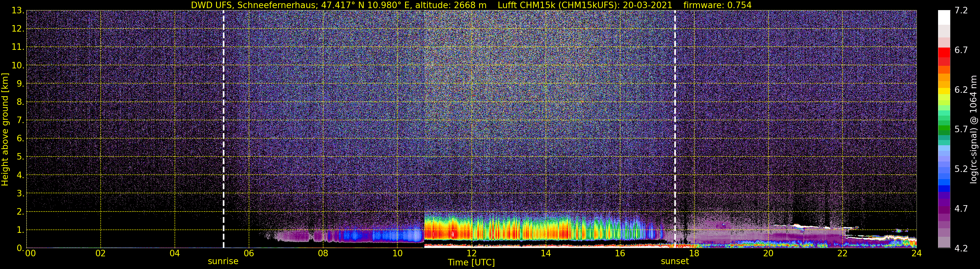Click the 'Height above ground [km]' axis label
Image resolution: width=980 pixels, height=269 pixels.
5,129
